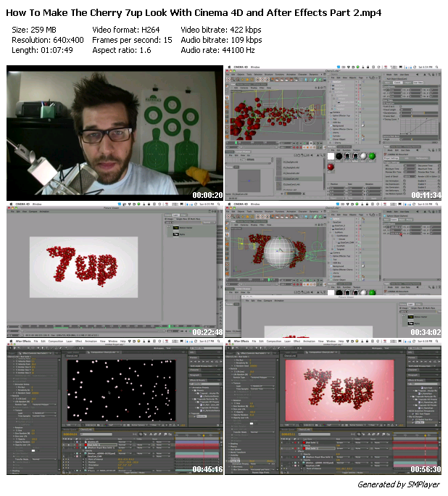Click the timing curve graph in 00:11:34 frame
Viewport: 448px width, 496px height.
coord(418,126)
